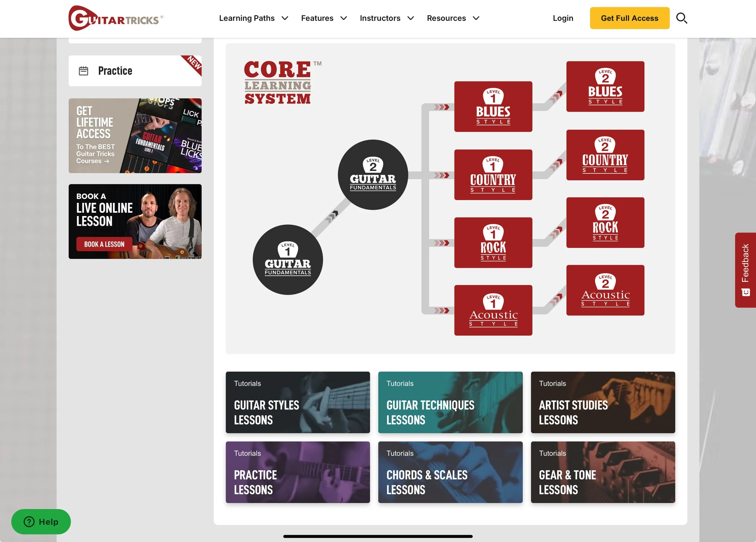Open Guitar Fundamentals Level 2 circle
756x542 pixels.
click(373, 174)
